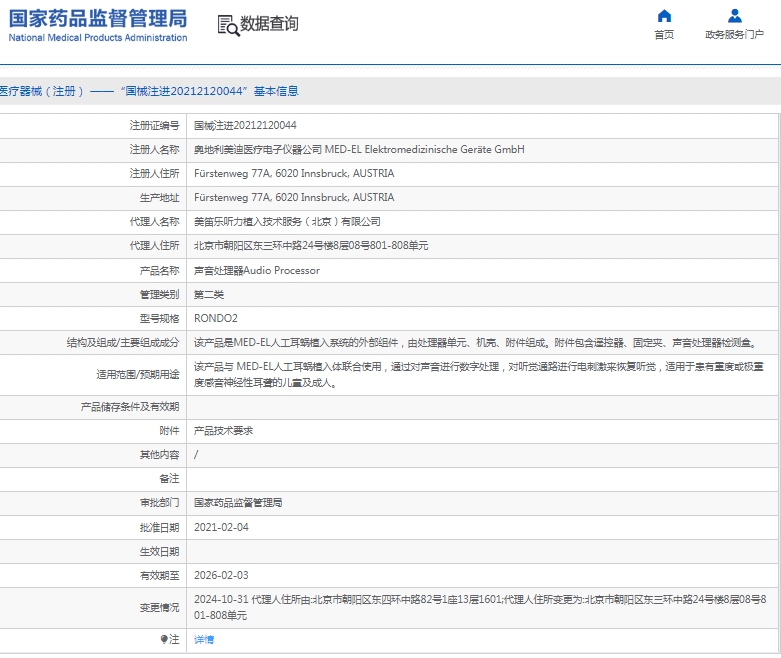The height and width of the screenshot is (658, 781).
Task: Click structure and composition description text
Action: point(476,343)
